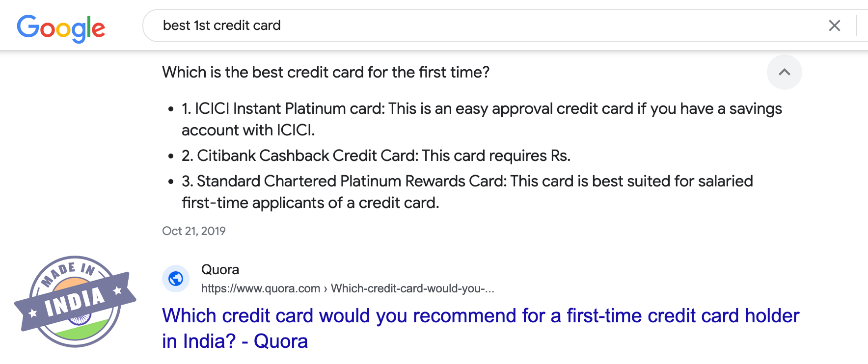Click the "in India? - Quora" title line
Screen dimensions: 868x364
click(x=235, y=341)
